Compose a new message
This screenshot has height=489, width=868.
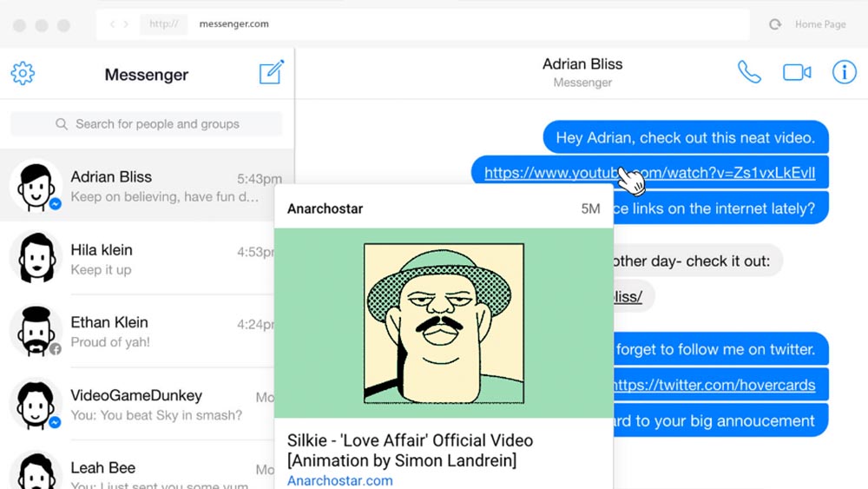(x=272, y=73)
